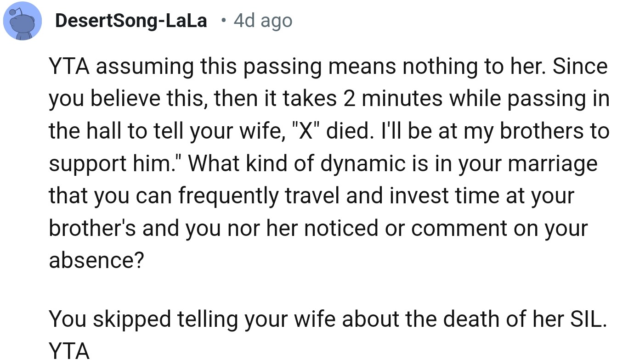
Task: Click the dot separator before the timestamp
Action: tap(223, 20)
